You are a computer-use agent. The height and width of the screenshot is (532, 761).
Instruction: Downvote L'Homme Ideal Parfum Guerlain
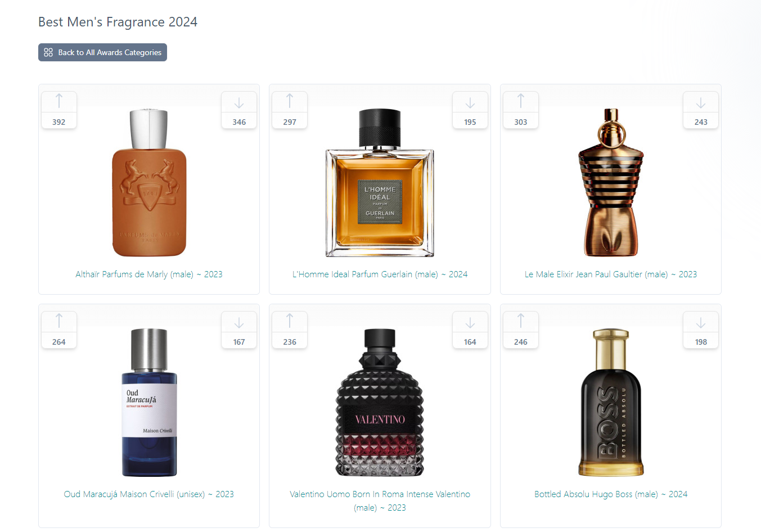point(470,110)
